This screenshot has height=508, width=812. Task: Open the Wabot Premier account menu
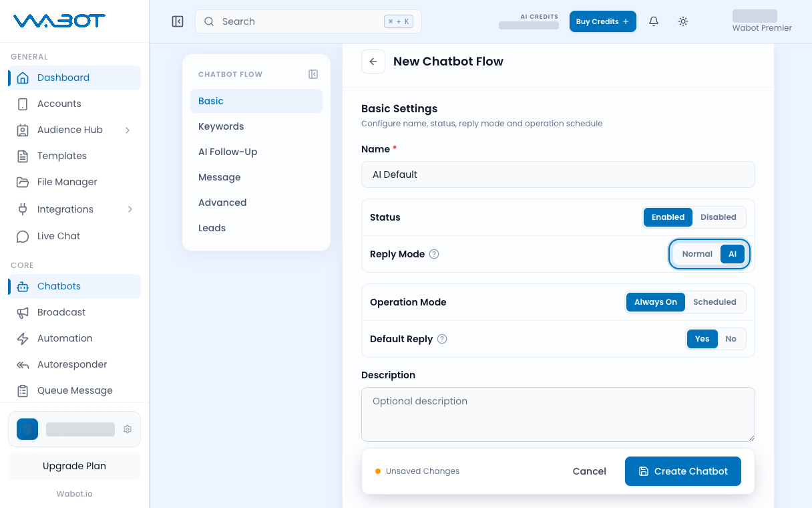coord(762,21)
